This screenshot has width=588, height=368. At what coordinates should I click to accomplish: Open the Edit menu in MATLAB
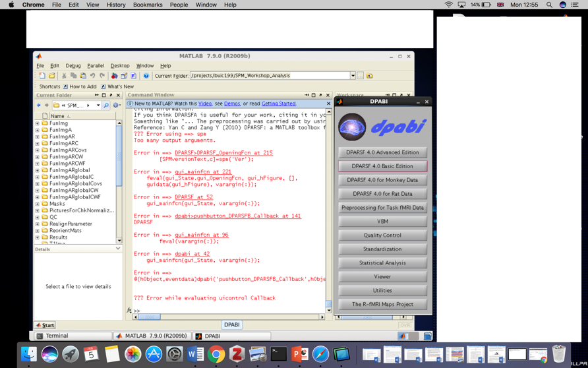pos(54,66)
